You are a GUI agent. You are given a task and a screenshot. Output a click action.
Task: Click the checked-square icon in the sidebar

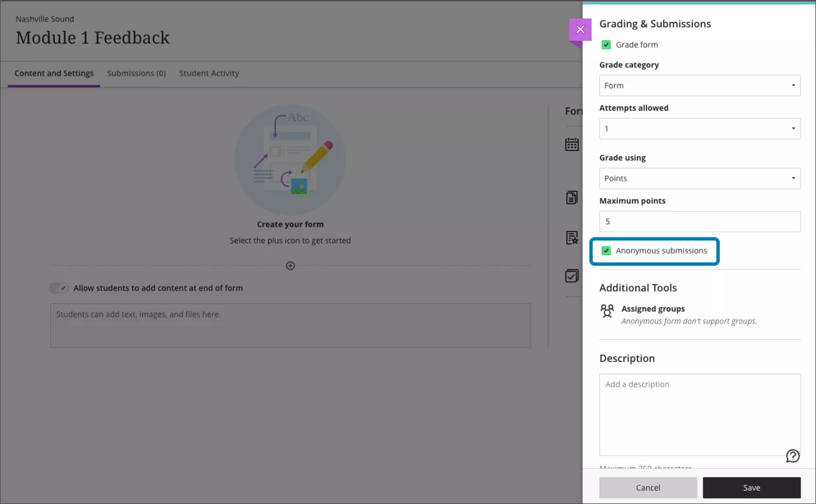click(x=571, y=276)
